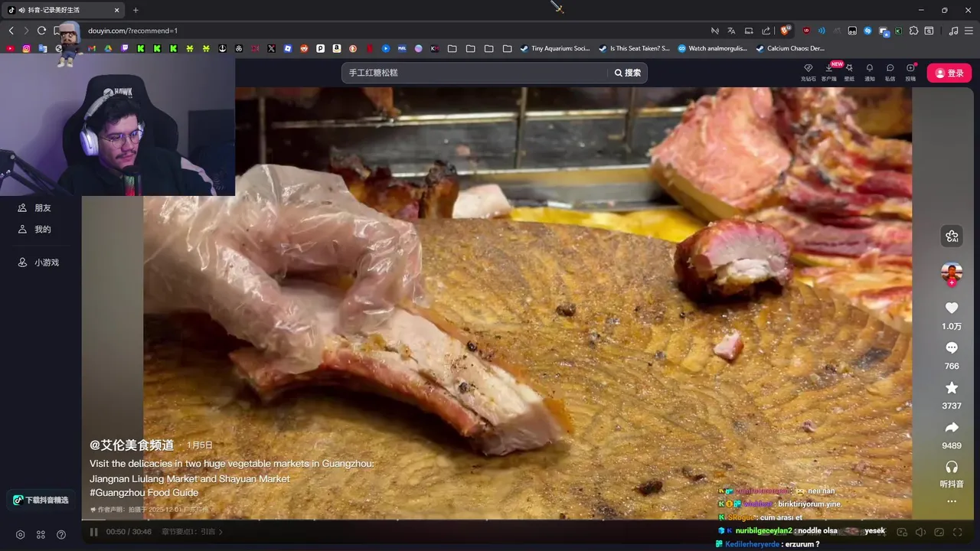Reload the page in the browser

pyautogui.click(x=41, y=31)
